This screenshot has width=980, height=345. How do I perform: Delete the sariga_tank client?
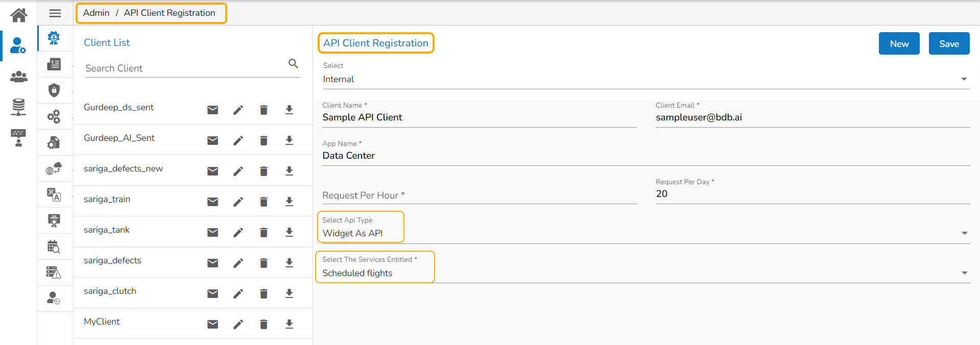264,233
